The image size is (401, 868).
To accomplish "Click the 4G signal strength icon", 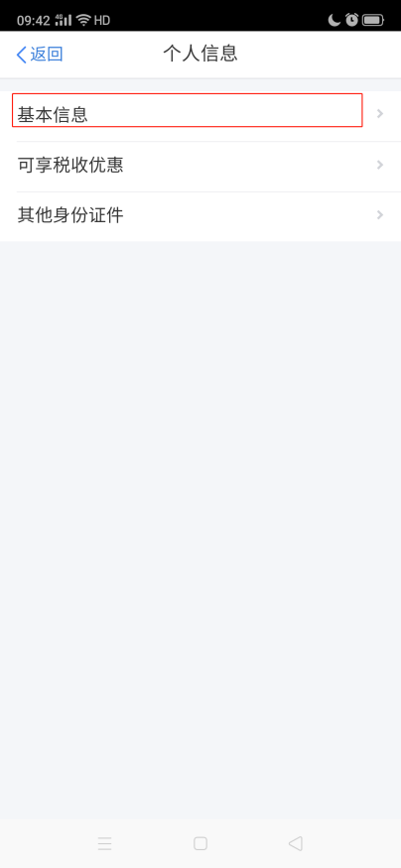I will 64,21.
